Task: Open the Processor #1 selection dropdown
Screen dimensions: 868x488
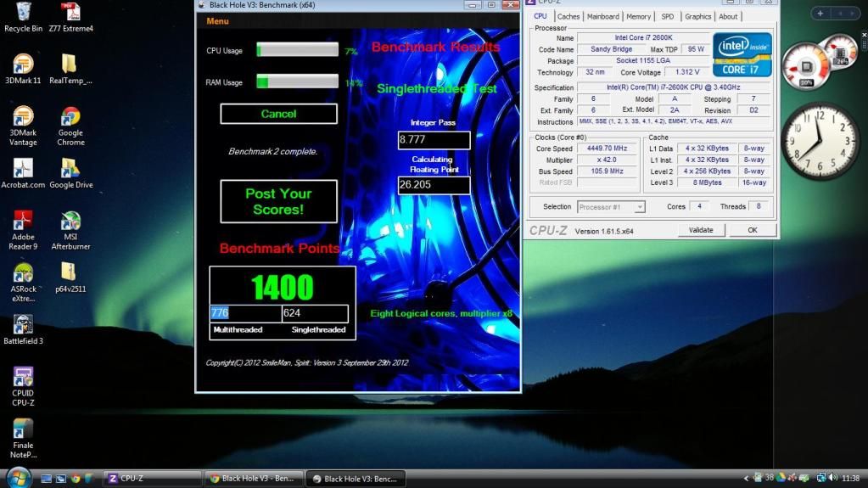Action: click(x=611, y=207)
